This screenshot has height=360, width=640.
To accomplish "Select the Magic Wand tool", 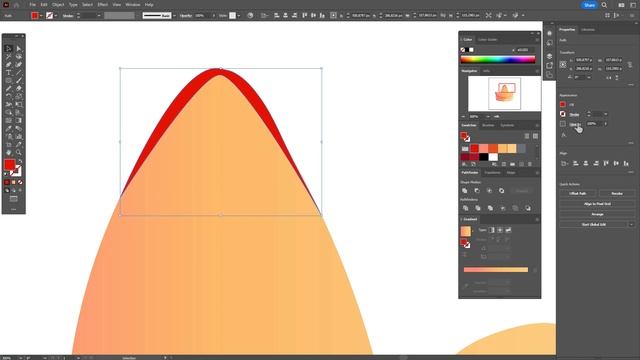I will coord(9,56).
